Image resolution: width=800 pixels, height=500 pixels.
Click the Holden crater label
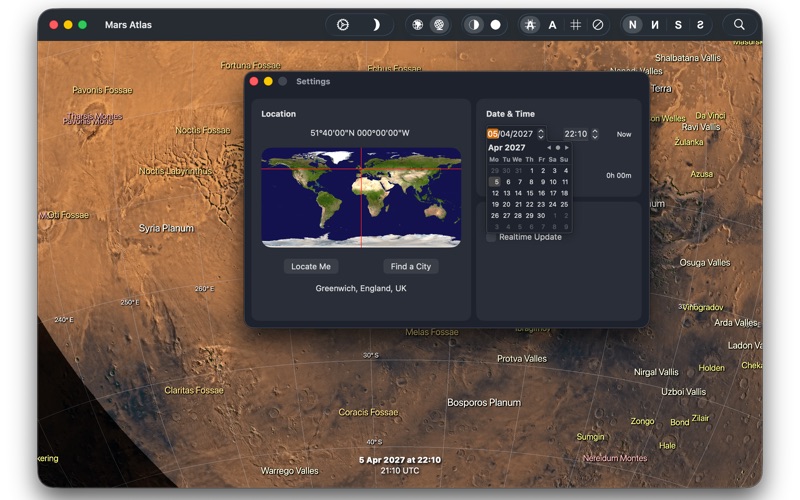click(x=711, y=368)
